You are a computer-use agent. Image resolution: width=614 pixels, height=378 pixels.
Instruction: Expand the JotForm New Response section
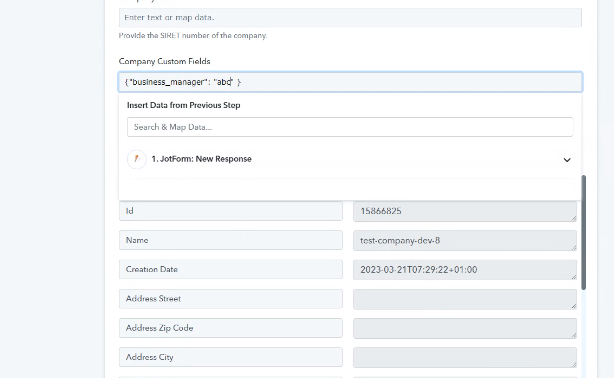click(x=567, y=160)
